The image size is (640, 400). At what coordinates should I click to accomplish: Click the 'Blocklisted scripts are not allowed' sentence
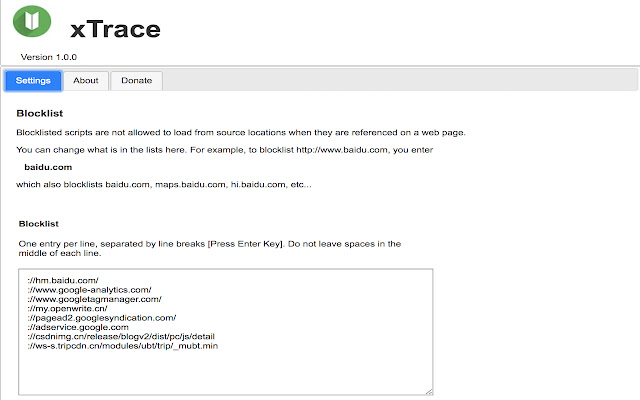pos(241,132)
